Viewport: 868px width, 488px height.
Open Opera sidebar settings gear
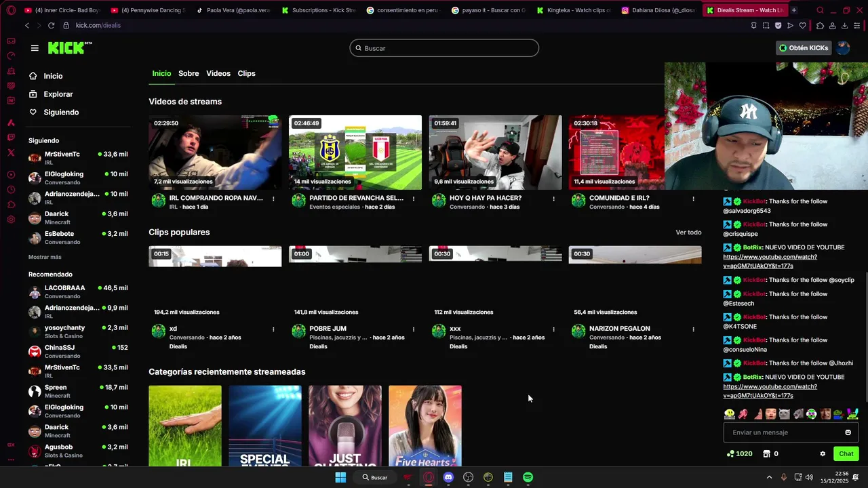tap(11, 220)
